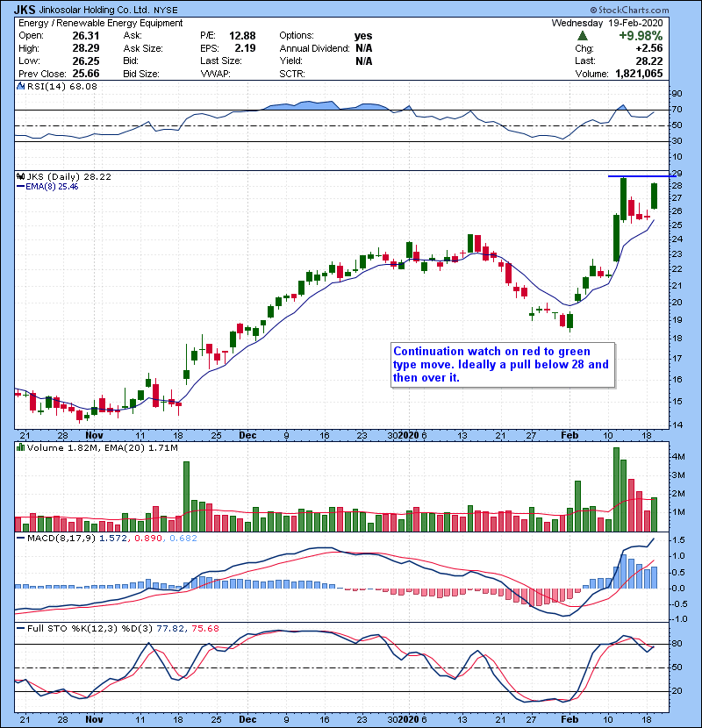Click the Continuation watch annotation text box
The height and width of the screenshot is (728, 702).
503,365
